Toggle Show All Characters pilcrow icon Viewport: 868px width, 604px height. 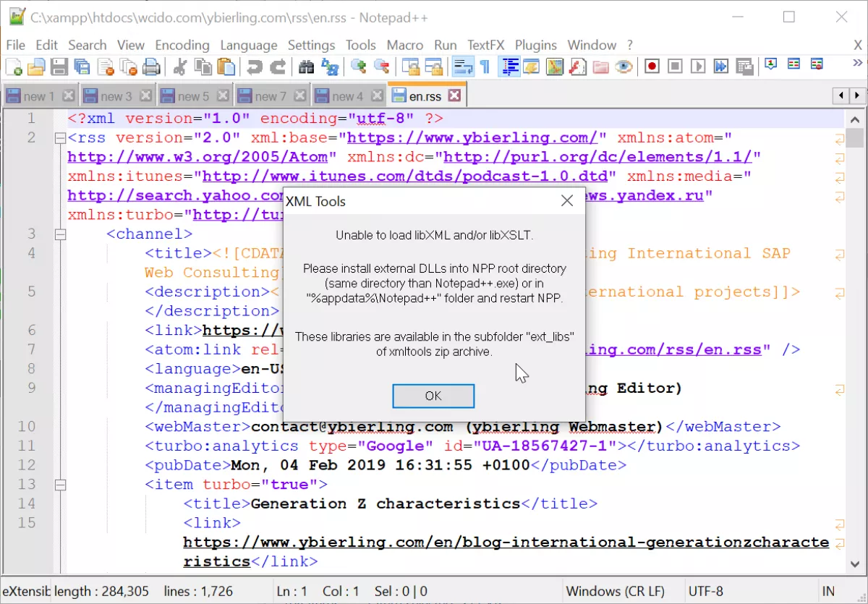tap(485, 67)
